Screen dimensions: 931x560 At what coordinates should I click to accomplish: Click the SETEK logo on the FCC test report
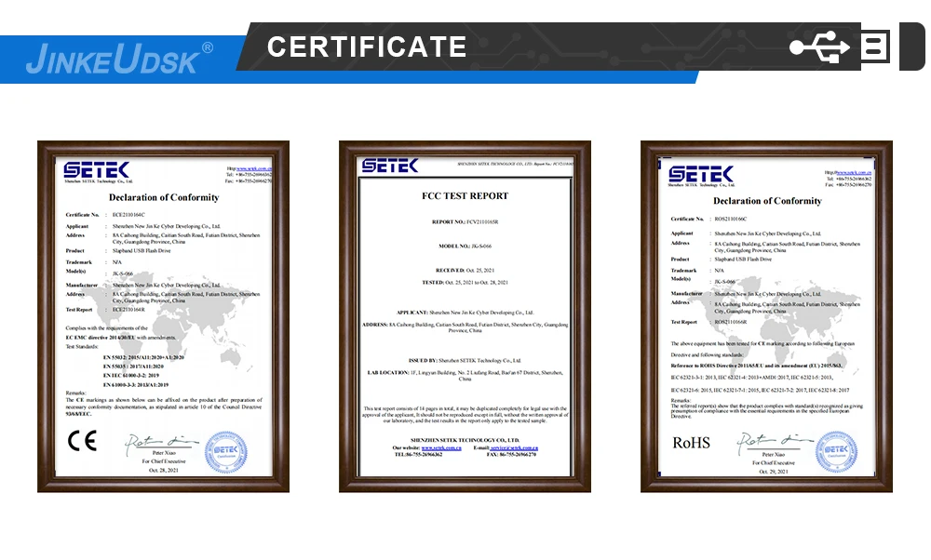390,166
